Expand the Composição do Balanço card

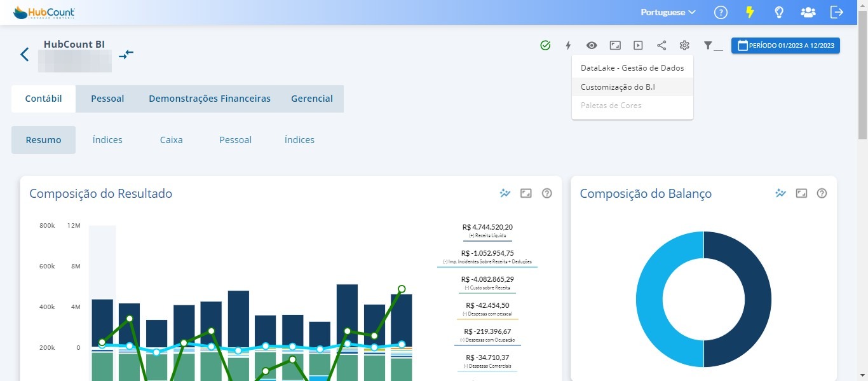click(x=801, y=193)
